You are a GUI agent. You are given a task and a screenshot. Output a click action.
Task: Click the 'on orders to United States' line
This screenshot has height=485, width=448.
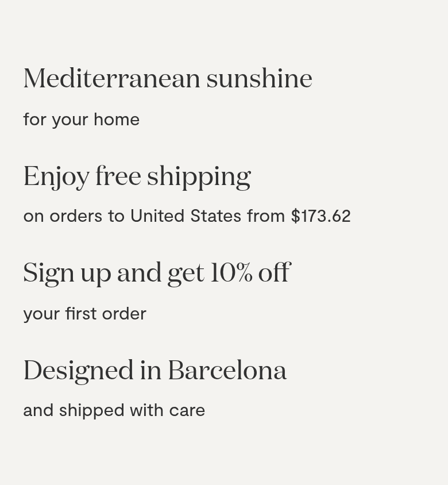[x=187, y=215]
